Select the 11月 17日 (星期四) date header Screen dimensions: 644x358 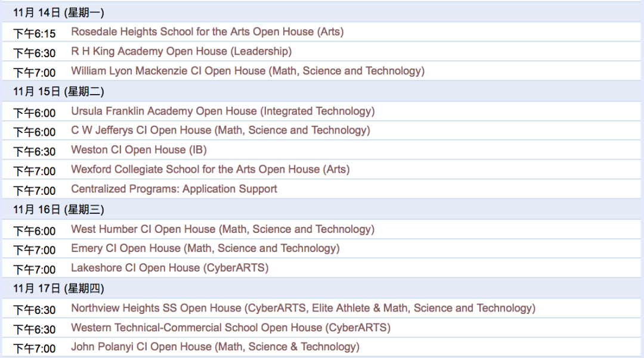pyautogui.click(x=58, y=288)
